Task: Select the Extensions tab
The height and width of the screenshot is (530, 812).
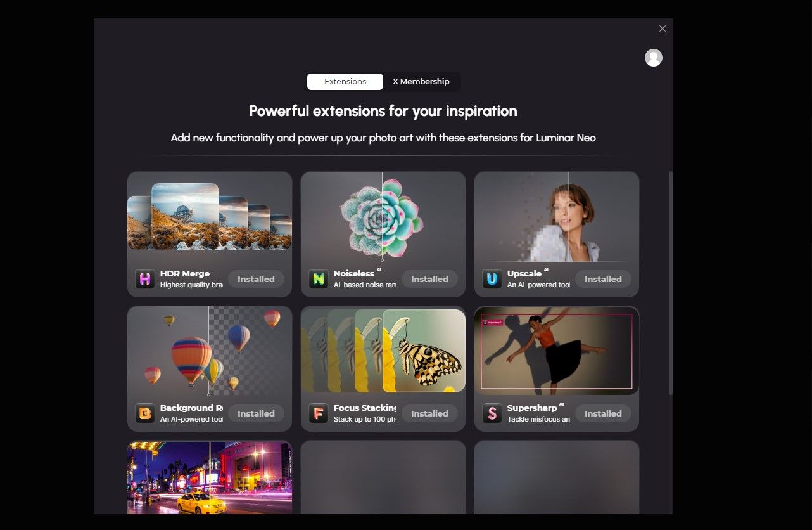Action: (x=345, y=82)
